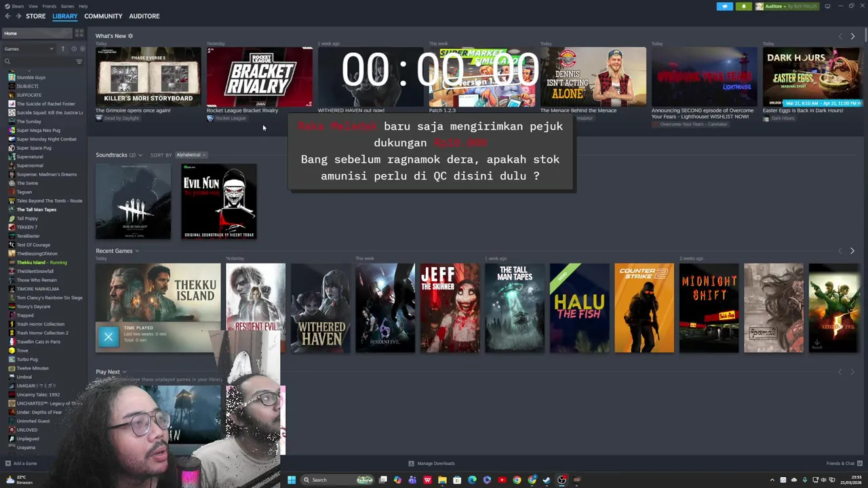Open advanced filter options icon
This screenshot has width=868, height=488.
(79, 62)
